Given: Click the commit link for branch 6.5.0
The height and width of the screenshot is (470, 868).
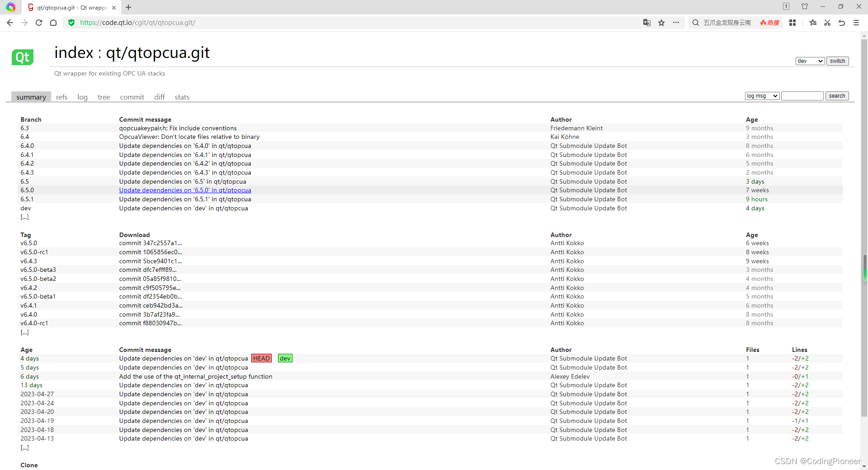Looking at the screenshot, I should pos(185,190).
